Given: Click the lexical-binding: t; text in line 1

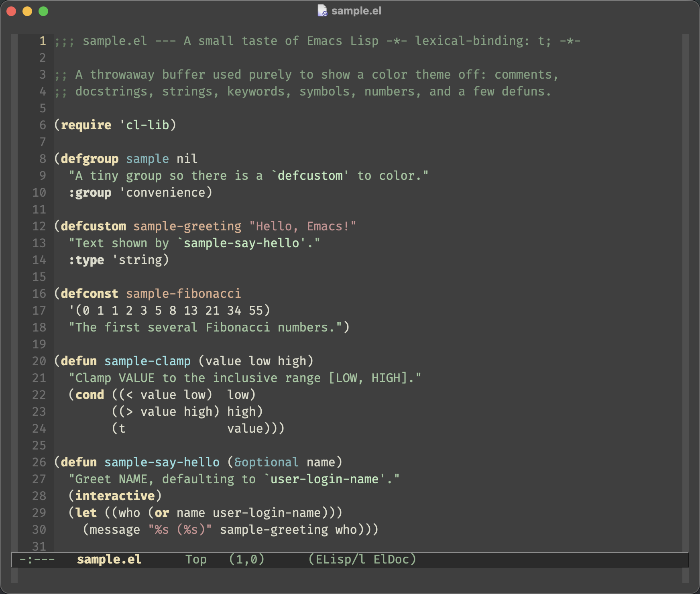Looking at the screenshot, I should pos(483,41).
